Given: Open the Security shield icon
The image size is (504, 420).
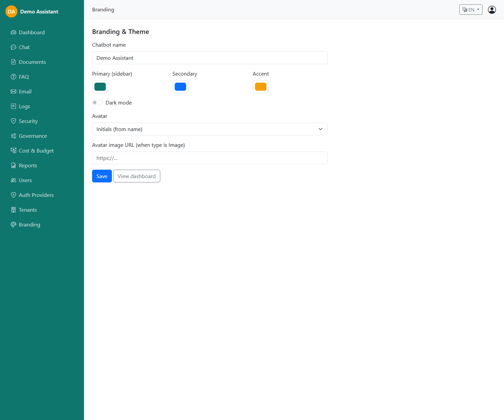Looking at the screenshot, I should [13, 121].
